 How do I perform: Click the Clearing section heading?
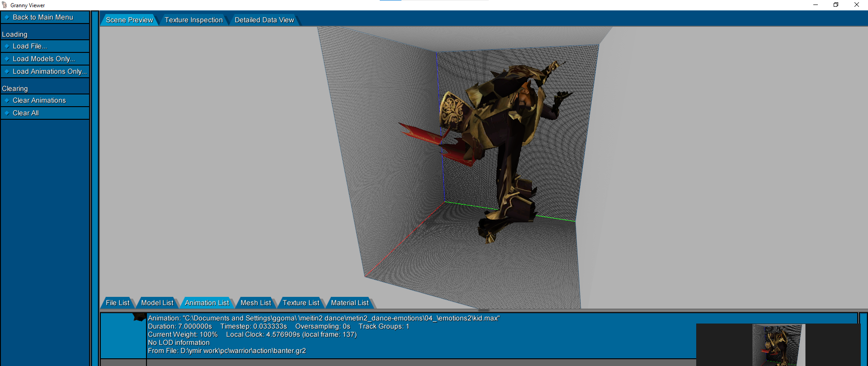point(15,89)
